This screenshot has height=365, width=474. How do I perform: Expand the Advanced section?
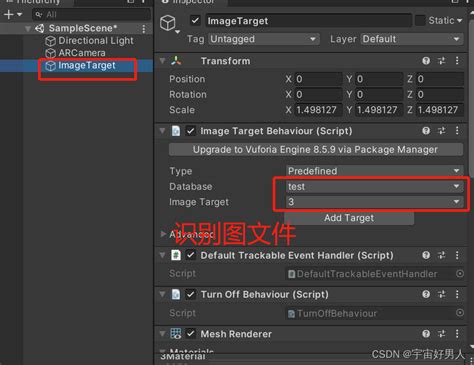tap(163, 234)
